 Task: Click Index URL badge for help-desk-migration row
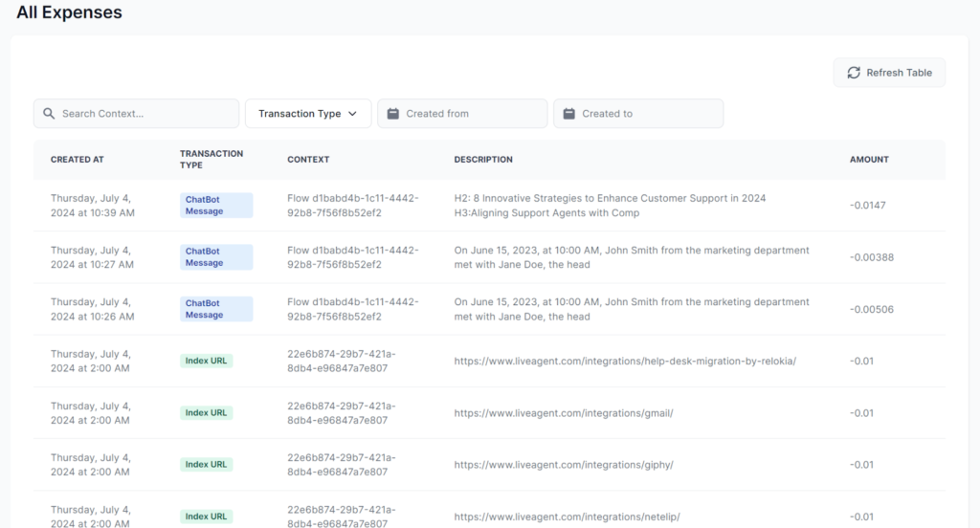coord(206,361)
